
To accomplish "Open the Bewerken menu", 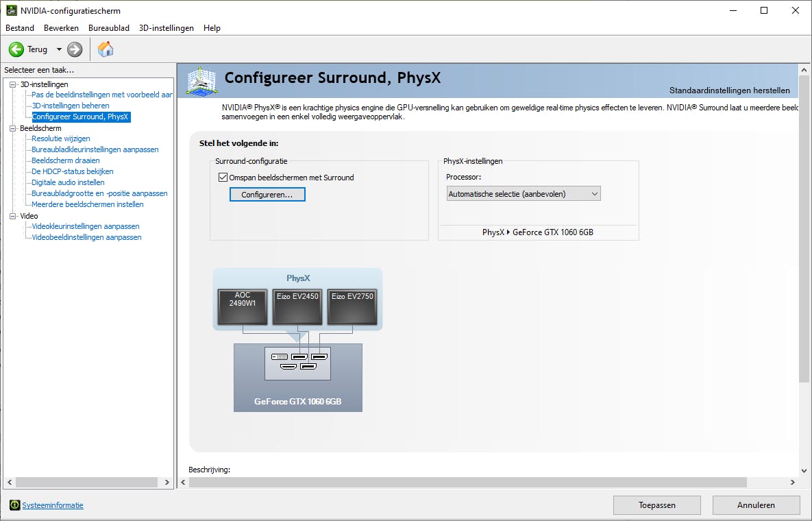I will 61,28.
